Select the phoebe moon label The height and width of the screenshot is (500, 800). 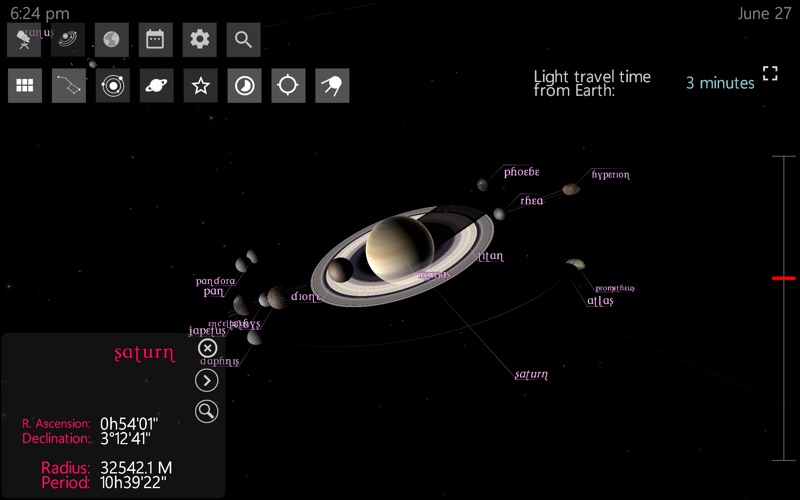pos(521,172)
